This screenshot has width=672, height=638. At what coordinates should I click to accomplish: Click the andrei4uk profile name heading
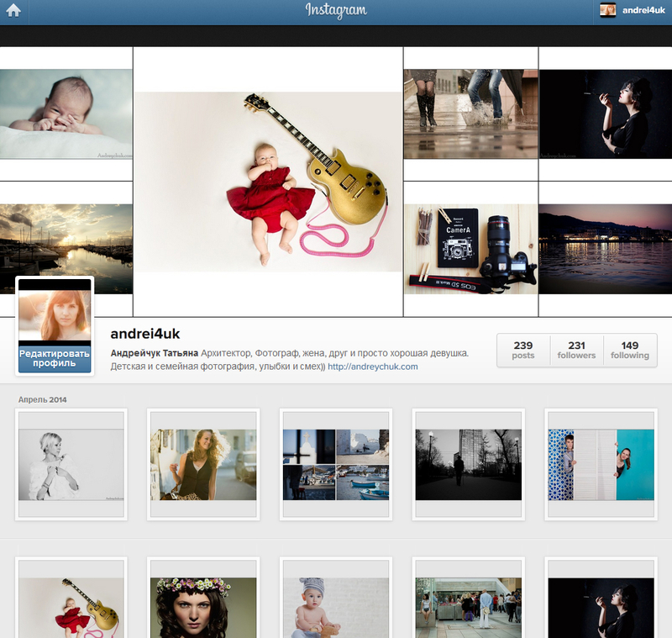(145, 335)
